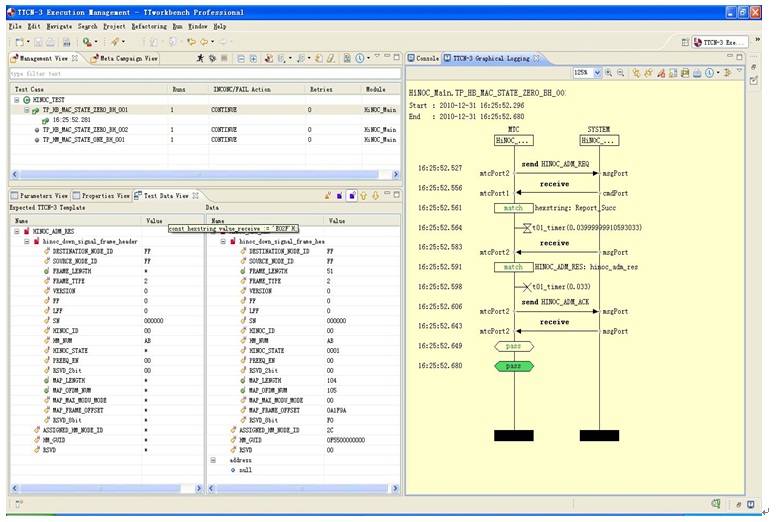Screen dimensions: 781x522
Task: Expand all test cases in Management View
Action: pos(253,58)
